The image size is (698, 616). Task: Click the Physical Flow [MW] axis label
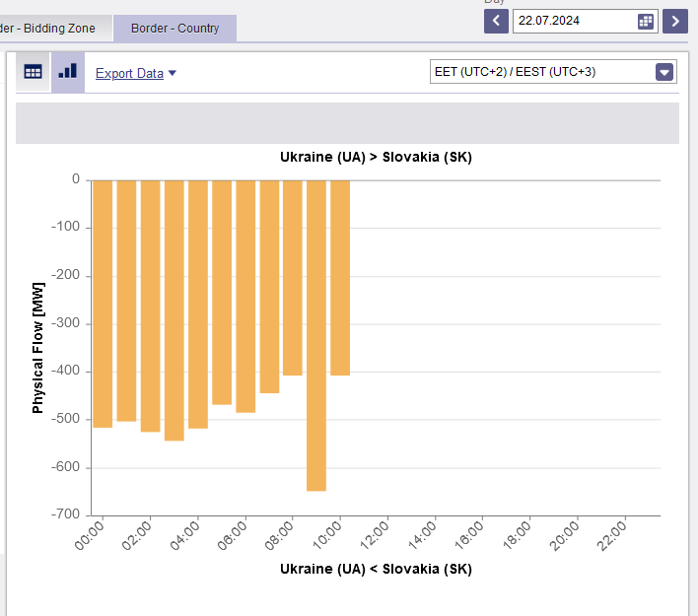coord(38,345)
